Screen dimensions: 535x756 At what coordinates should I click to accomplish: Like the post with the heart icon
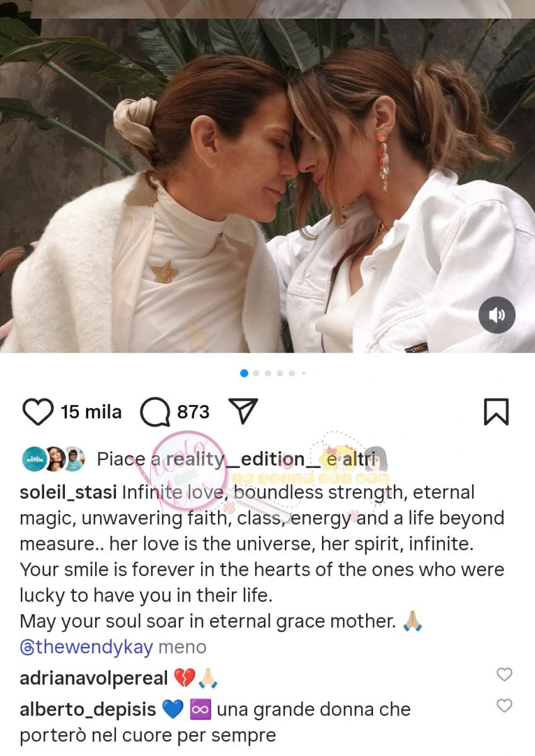[x=38, y=412]
